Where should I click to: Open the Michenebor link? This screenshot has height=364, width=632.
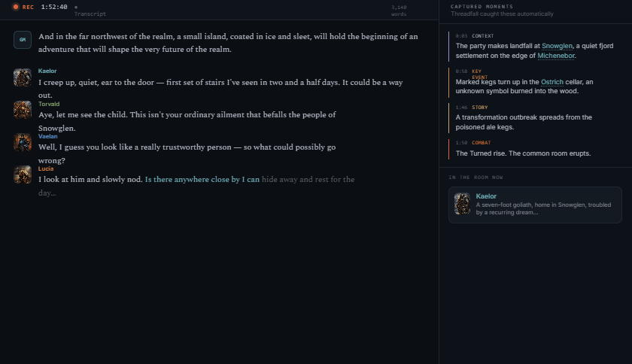556,56
